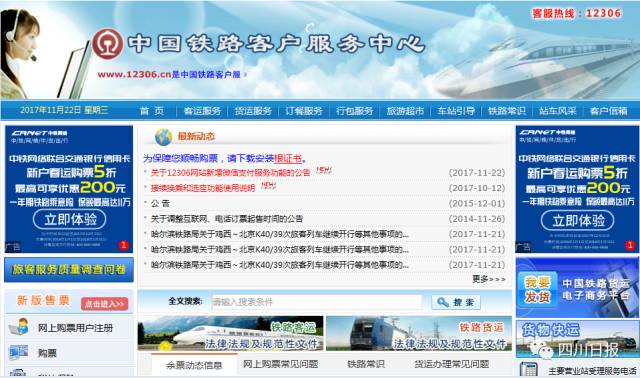Viewport: 640px width, 378px height.
Task: Click 立即体验 on the left advertisement
Action: [x=69, y=220]
